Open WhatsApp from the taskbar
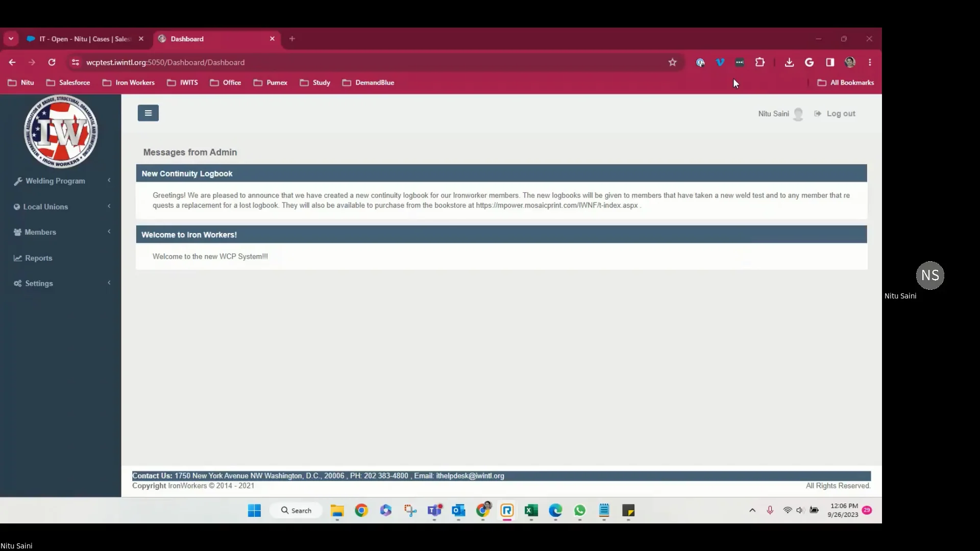 pyautogui.click(x=579, y=511)
